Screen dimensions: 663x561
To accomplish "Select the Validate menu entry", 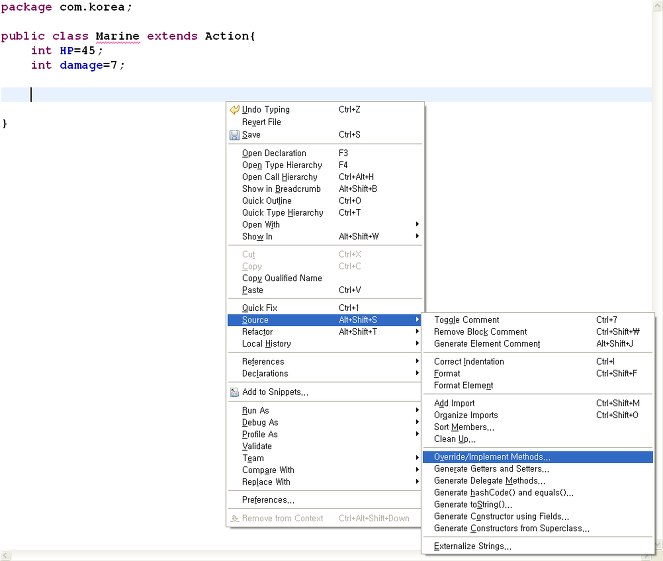I will (325, 446).
